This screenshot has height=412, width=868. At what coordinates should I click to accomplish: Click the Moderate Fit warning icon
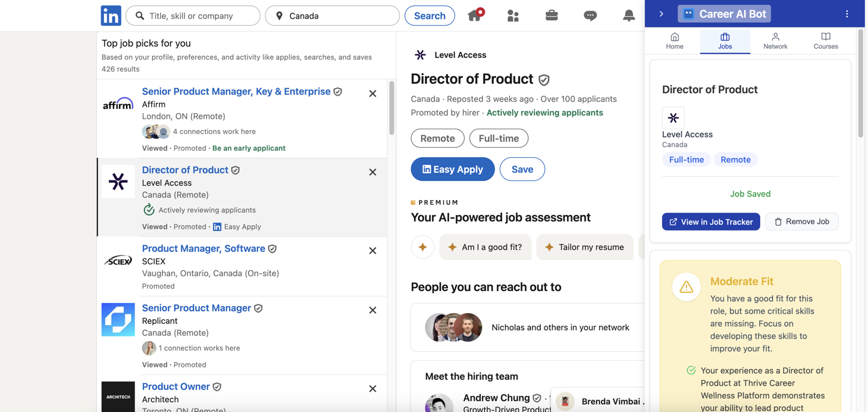click(686, 287)
